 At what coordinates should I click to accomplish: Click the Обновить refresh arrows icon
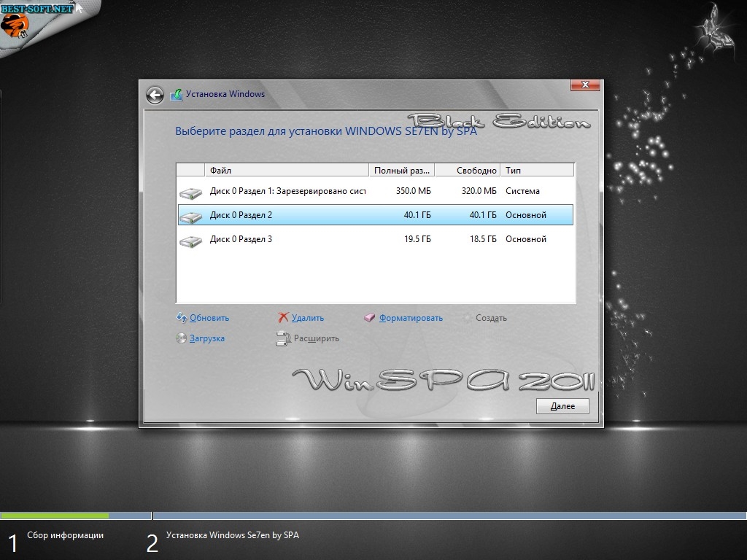point(182,317)
